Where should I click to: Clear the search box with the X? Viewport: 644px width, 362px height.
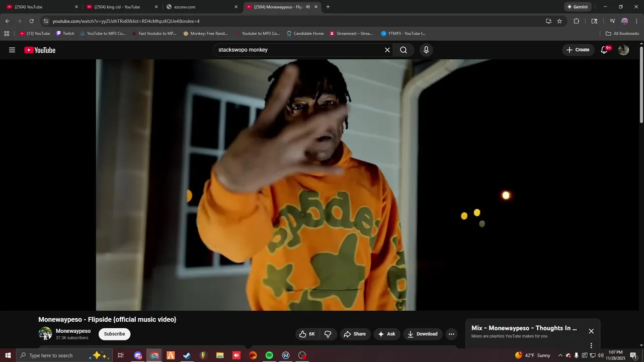(387, 50)
